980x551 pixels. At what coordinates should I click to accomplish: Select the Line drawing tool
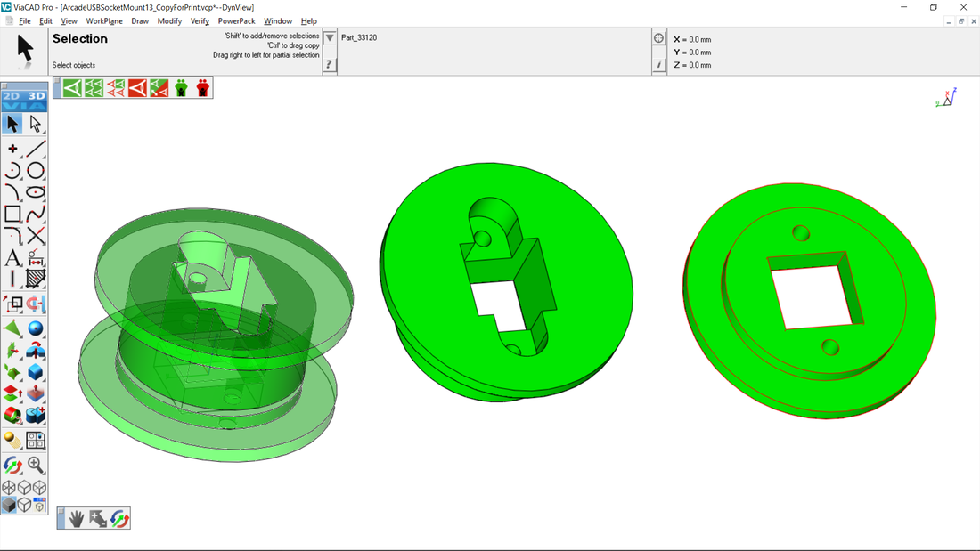(36, 149)
